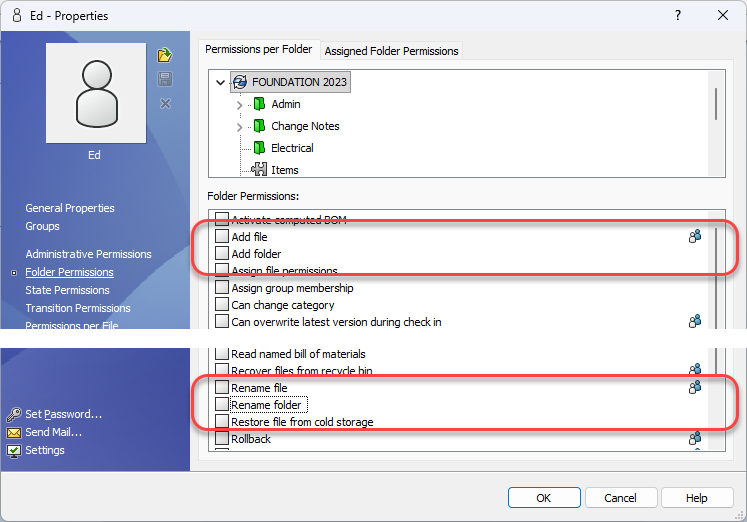Click the folder tree vertical scrollbar
Image resolution: width=747 pixels, height=522 pixels.
click(715, 103)
